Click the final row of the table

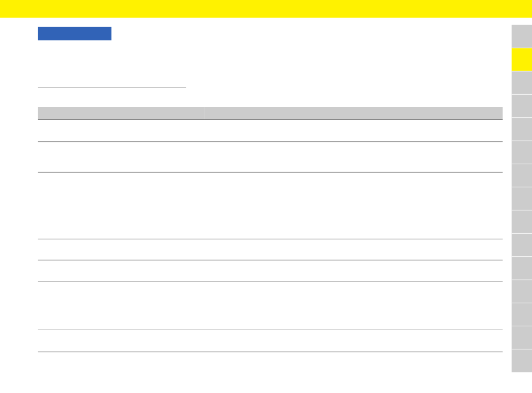pos(270,341)
